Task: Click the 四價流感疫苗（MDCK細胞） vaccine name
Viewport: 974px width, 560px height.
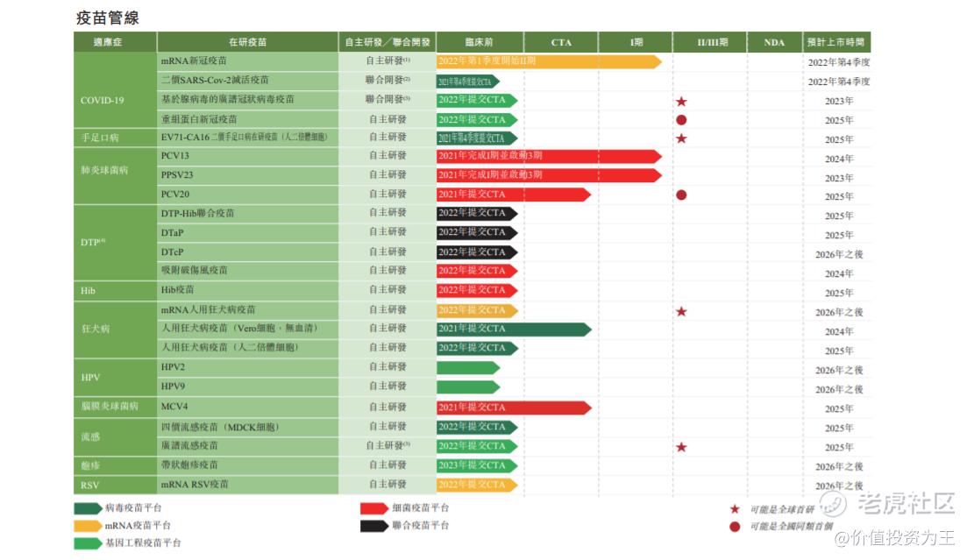Action: click(x=220, y=427)
